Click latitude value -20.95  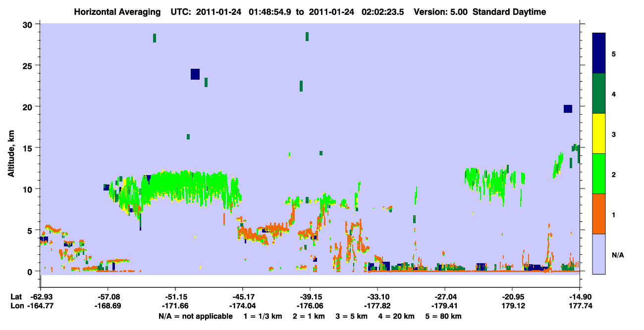(x=512, y=297)
